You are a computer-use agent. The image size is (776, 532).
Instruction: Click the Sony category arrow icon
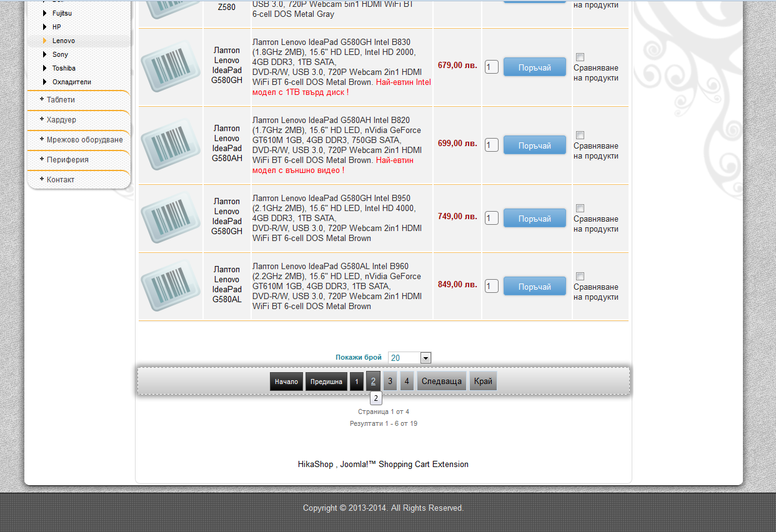point(44,54)
